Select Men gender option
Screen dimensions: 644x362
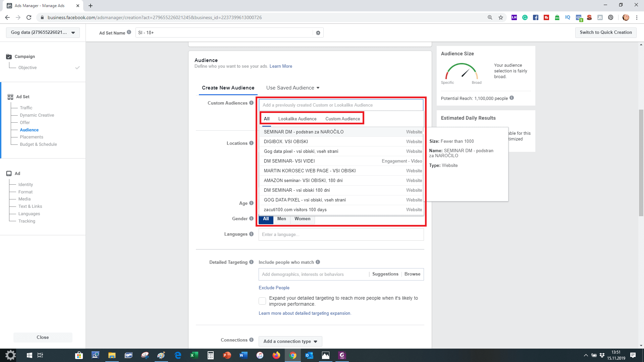[281, 219]
